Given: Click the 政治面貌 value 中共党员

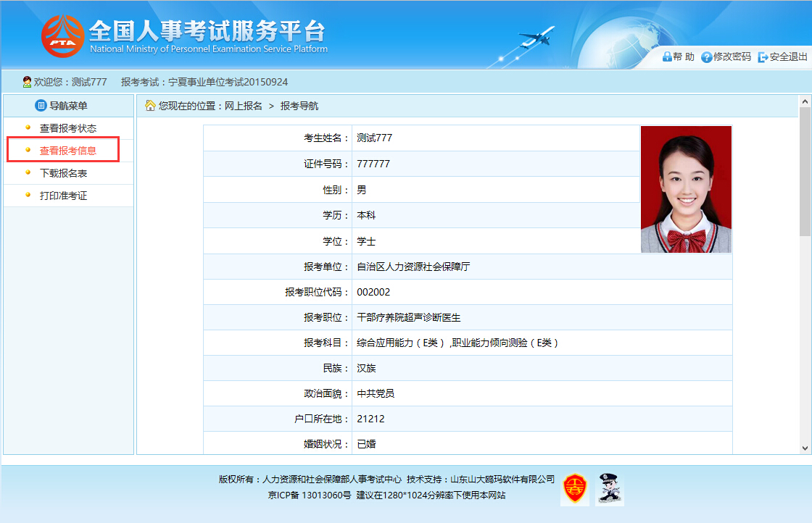Looking at the screenshot, I should coord(376,393).
